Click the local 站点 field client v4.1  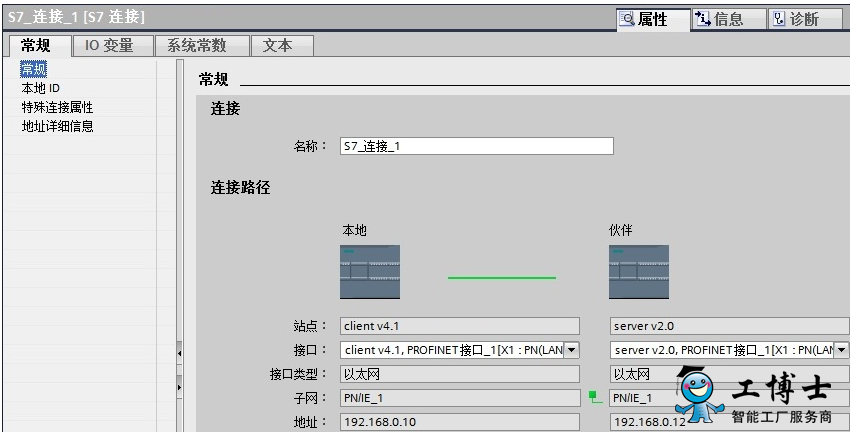(460, 326)
